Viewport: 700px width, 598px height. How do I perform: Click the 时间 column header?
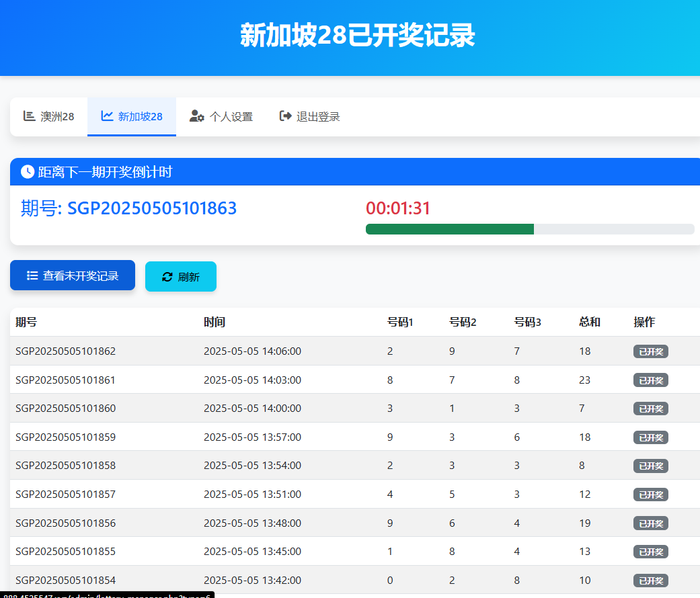215,322
